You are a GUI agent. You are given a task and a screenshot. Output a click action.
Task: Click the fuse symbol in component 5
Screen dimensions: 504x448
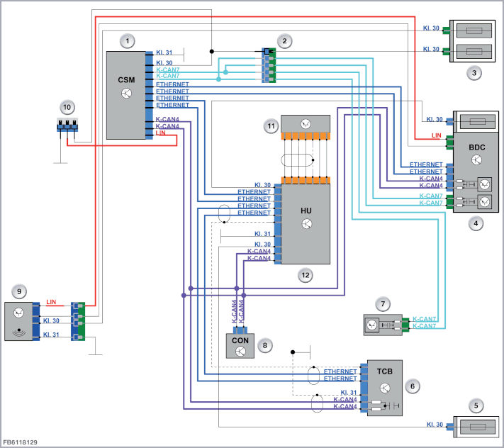point(478,427)
